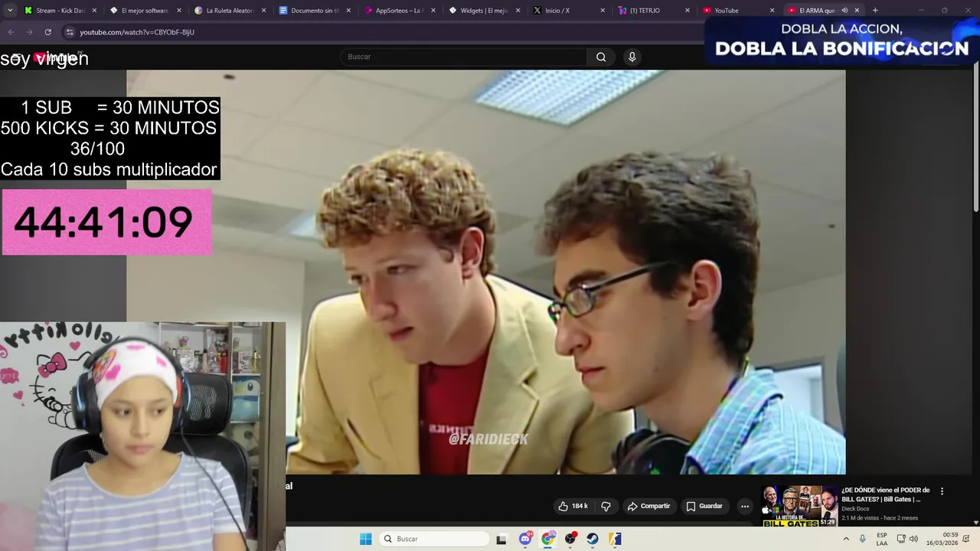
Task: Select the address bar URL
Action: click(137, 32)
